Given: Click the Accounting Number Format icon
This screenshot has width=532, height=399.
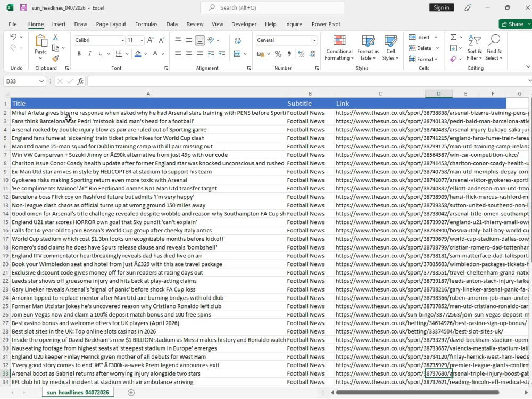Looking at the screenshot, I should pos(261,54).
